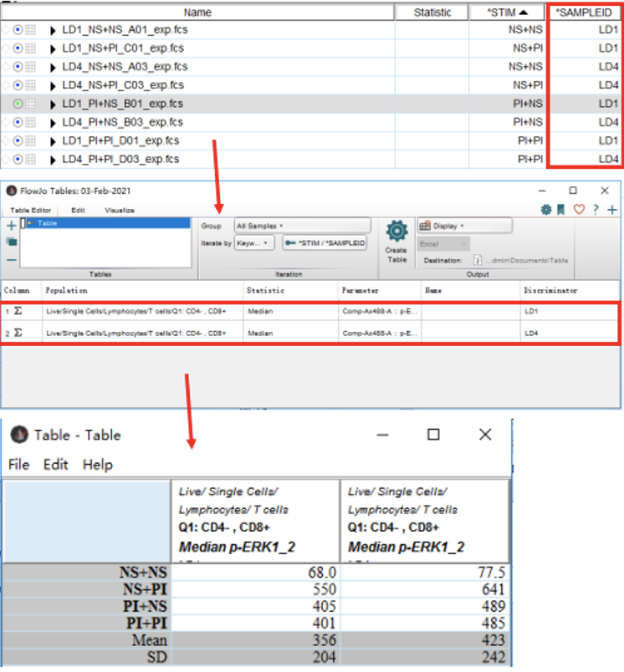Open FlowJo preferences gear icon

click(x=545, y=210)
